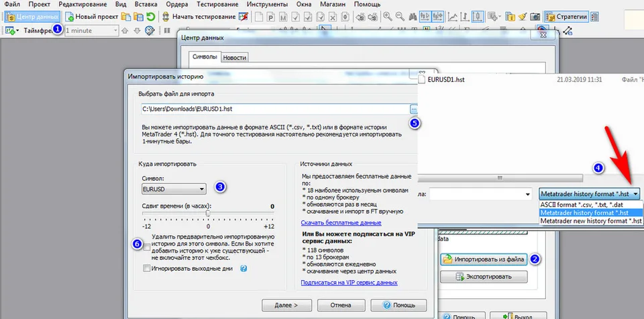Image resolution: width=644 pixels, height=319 pixels.
Task: Select highlighted Metatrader history format *.hst option
Action: (590, 212)
